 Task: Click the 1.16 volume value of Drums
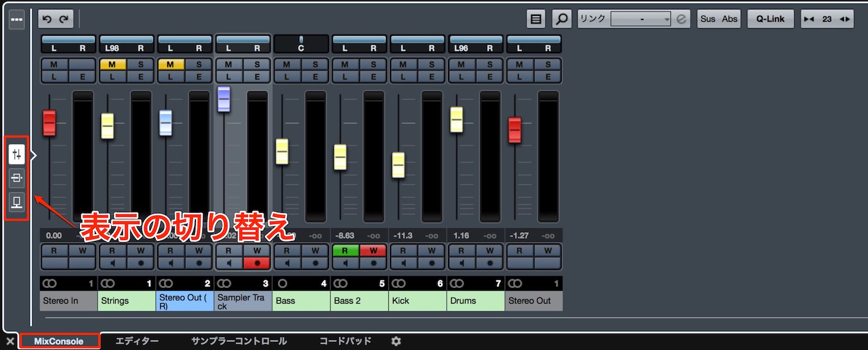pyautogui.click(x=462, y=236)
